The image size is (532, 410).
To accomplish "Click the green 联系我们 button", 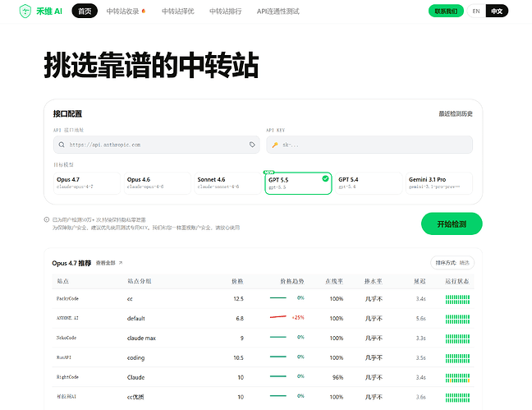I will (x=446, y=12).
